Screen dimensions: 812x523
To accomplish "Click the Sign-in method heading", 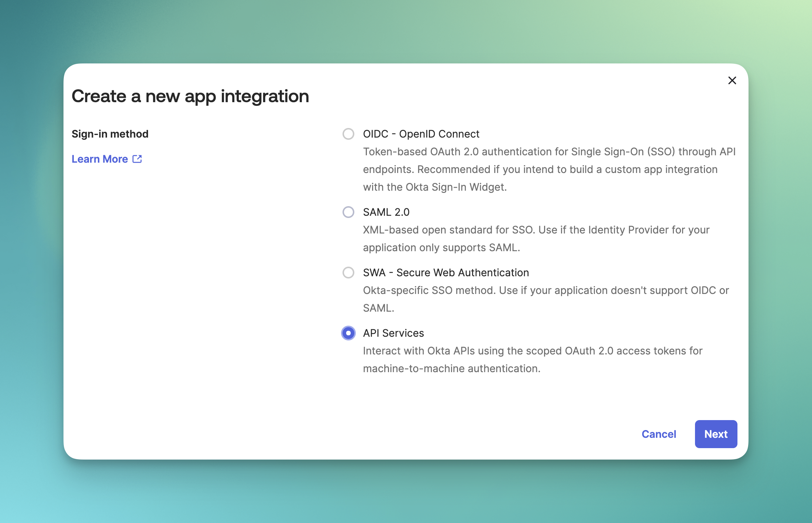I will coord(110,134).
